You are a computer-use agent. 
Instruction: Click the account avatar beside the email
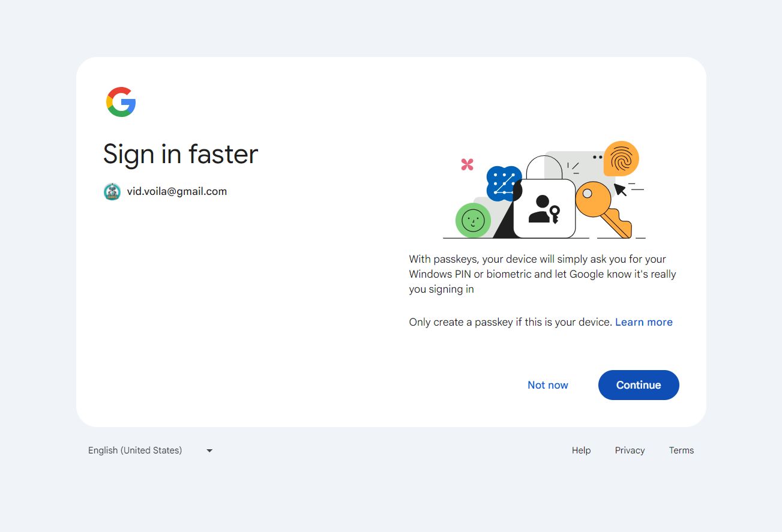[x=112, y=192]
